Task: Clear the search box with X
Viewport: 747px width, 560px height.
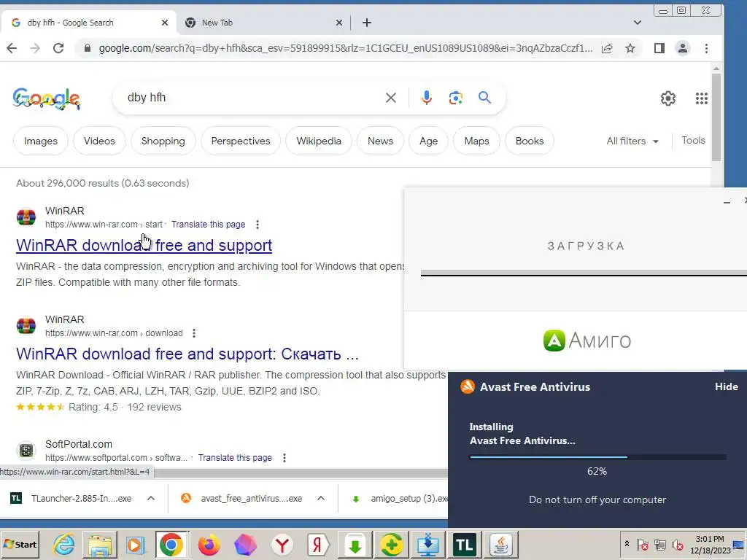Action: pos(391,98)
